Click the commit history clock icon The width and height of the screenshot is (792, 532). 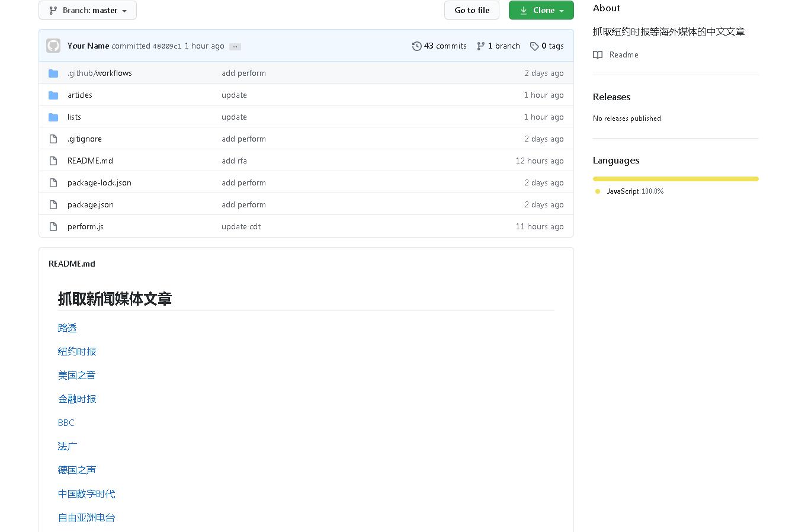click(417, 46)
